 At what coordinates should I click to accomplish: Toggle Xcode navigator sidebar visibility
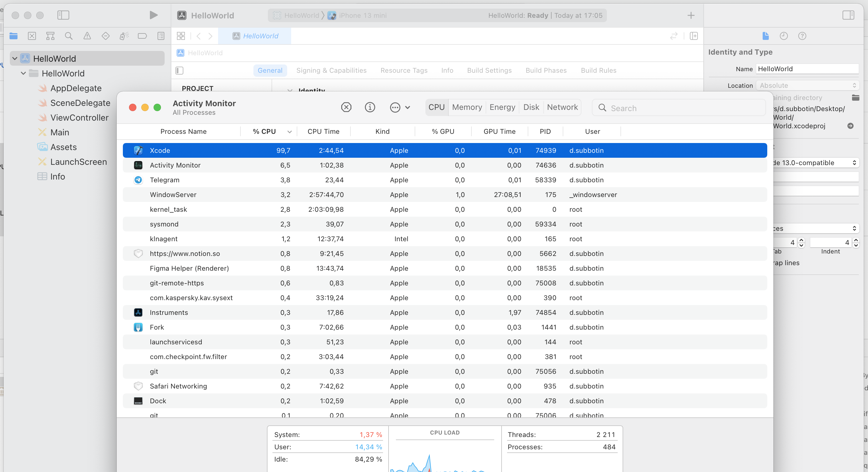[63, 15]
